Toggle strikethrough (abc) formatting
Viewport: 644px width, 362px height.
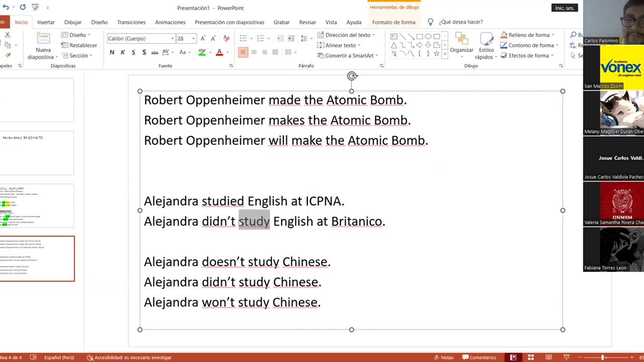coord(155,52)
